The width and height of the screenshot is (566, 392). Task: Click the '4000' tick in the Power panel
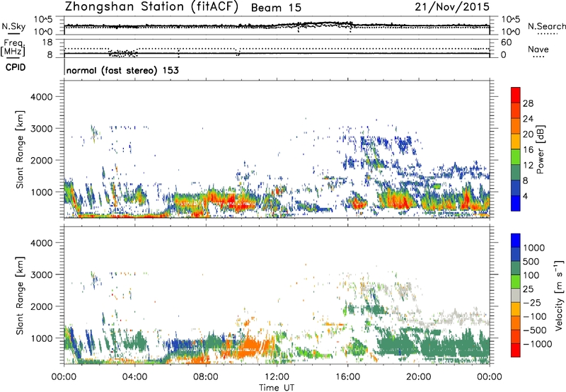pos(42,97)
